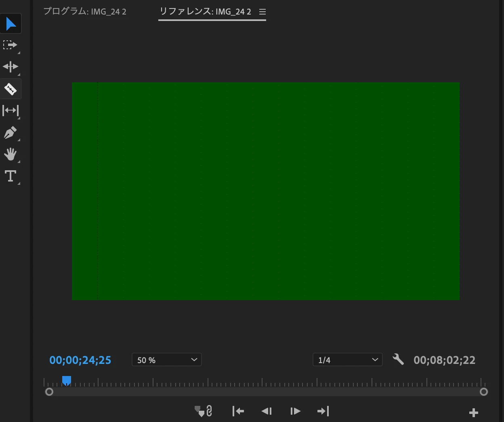The width and height of the screenshot is (504, 422).
Task: Click the left zoom scrollbar handle
Action: coord(49,392)
